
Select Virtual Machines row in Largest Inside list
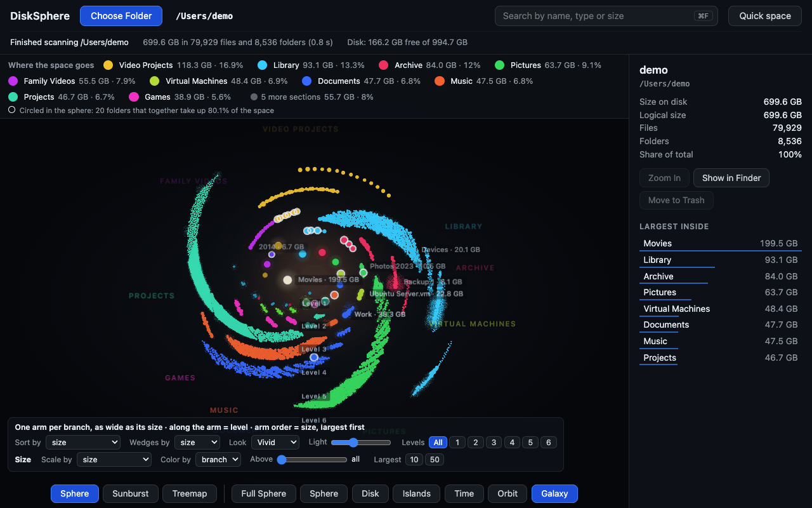(721, 309)
